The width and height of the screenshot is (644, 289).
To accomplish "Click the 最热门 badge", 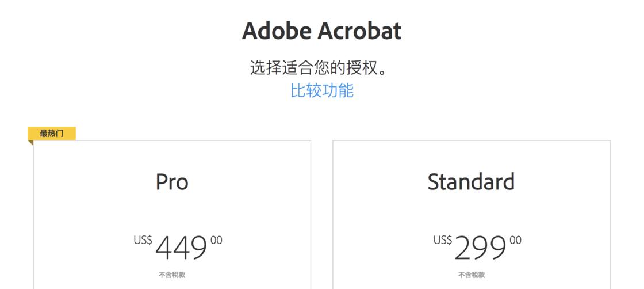I will coord(51,134).
